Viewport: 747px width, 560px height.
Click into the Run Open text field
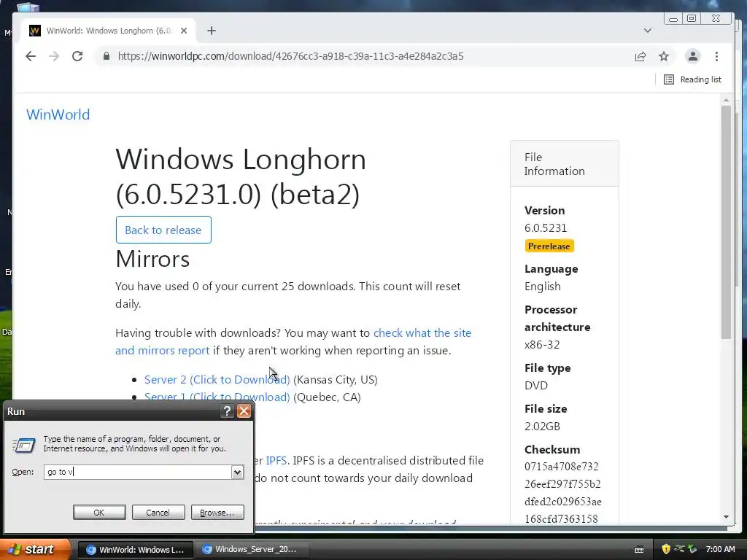[138, 472]
